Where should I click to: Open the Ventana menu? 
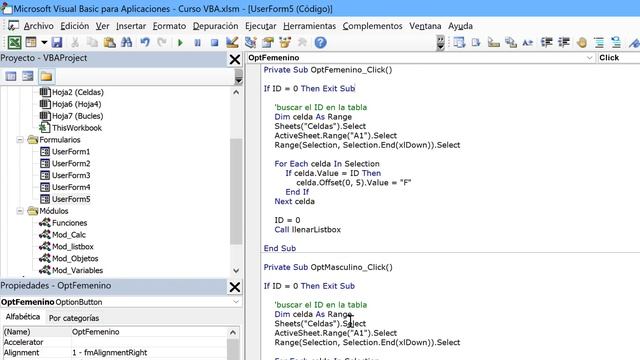[x=425, y=26]
